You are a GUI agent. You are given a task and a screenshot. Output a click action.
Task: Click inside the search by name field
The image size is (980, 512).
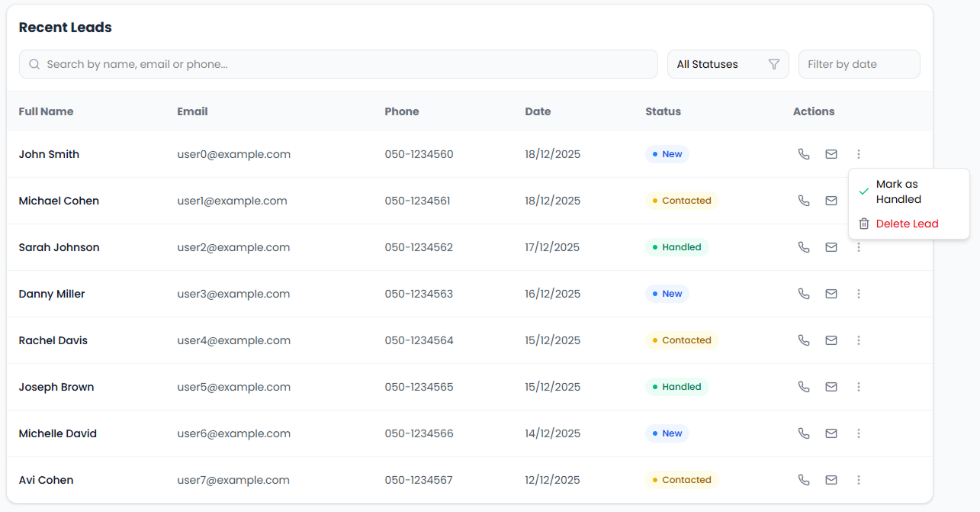tap(305, 64)
